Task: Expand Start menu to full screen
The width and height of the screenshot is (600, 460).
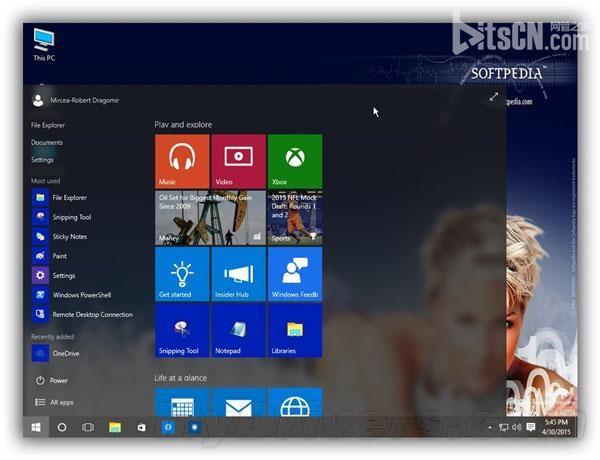Action: pos(494,97)
